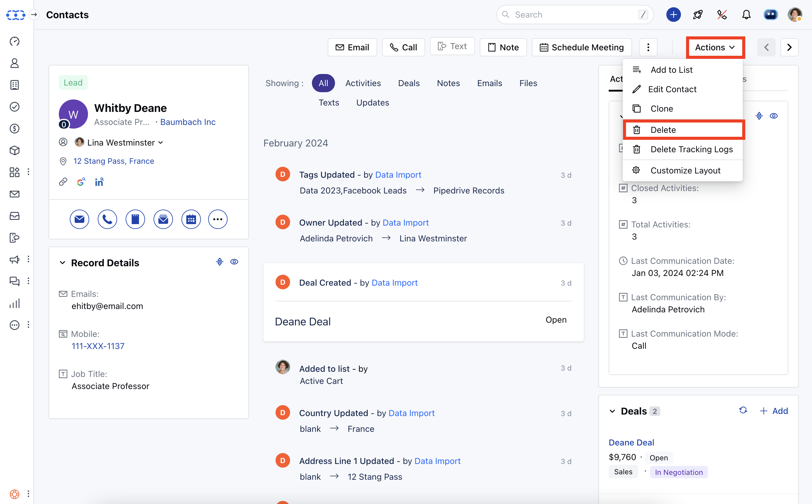Click the blue plus add button
Viewport: 812px width, 504px height.
click(x=673, y=15)
